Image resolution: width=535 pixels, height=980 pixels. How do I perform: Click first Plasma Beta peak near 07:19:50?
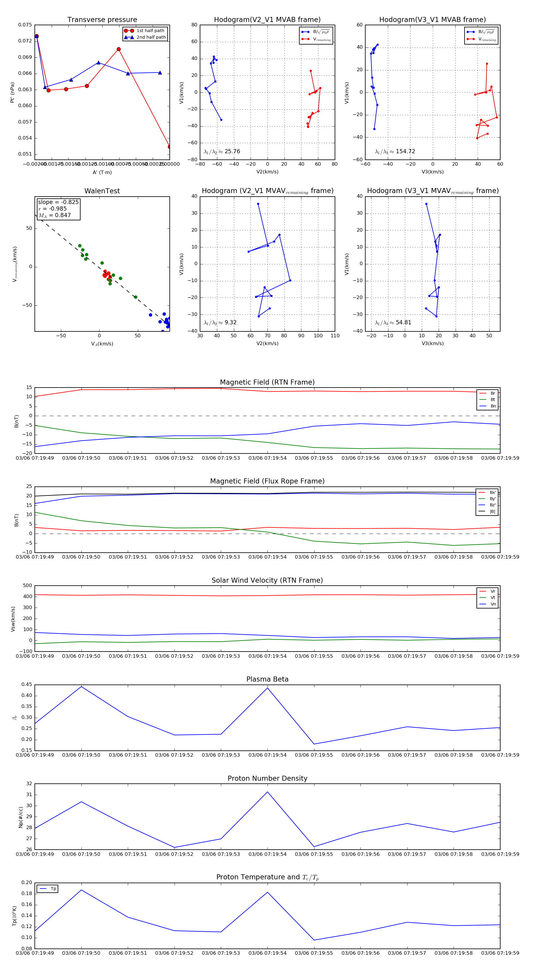click(x=81, y=687)
